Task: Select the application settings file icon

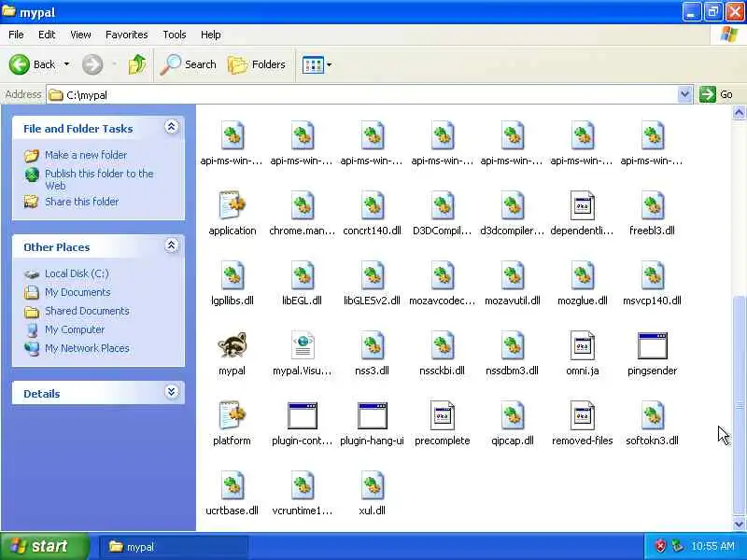Action: coord(232,205)
